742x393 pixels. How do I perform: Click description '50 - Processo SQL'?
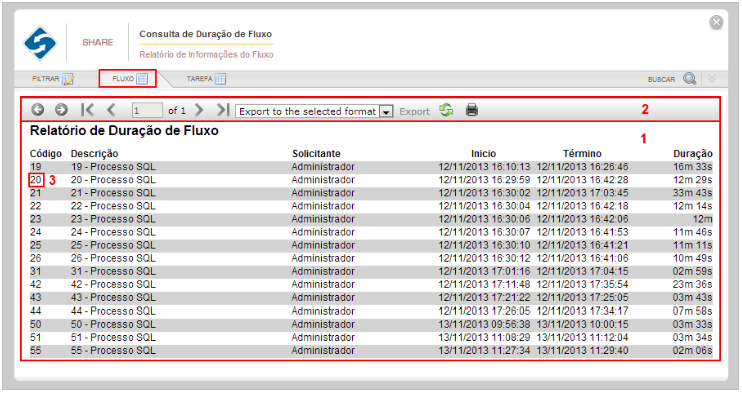(x=113, y=324)
